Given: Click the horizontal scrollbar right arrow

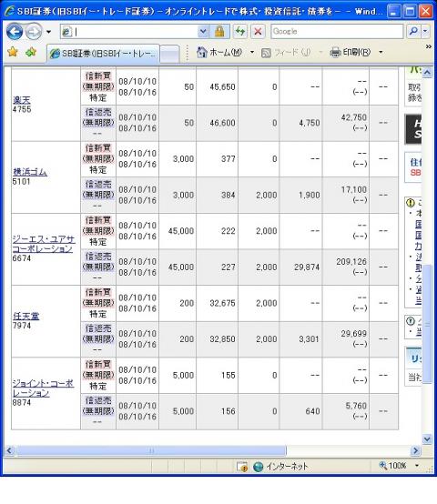Looking at the screenshot, I should click(415, 450).
